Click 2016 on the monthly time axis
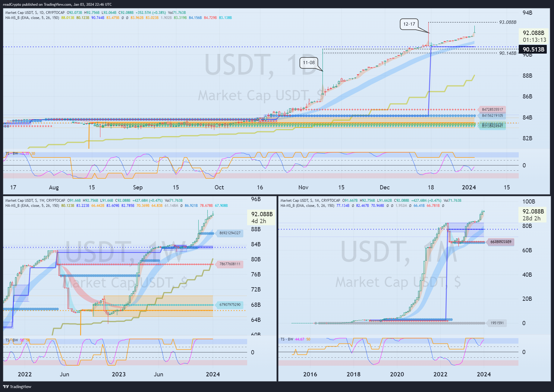554x392 pixels. coord(310,374)
